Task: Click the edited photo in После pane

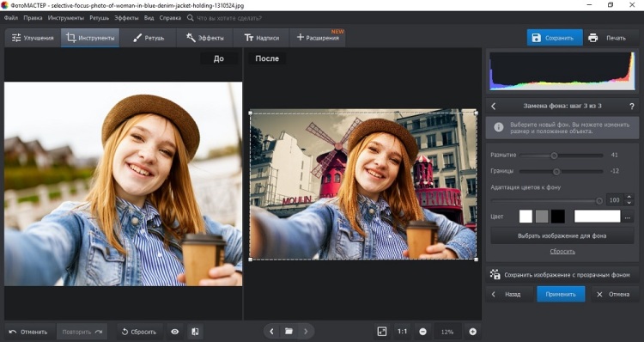Action: pos(363,185)
